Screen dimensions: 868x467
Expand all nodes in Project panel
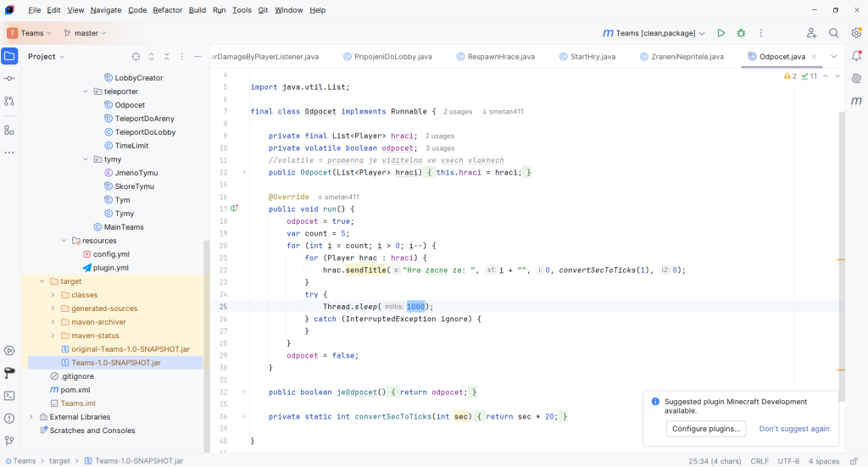[x=151, y=57]
